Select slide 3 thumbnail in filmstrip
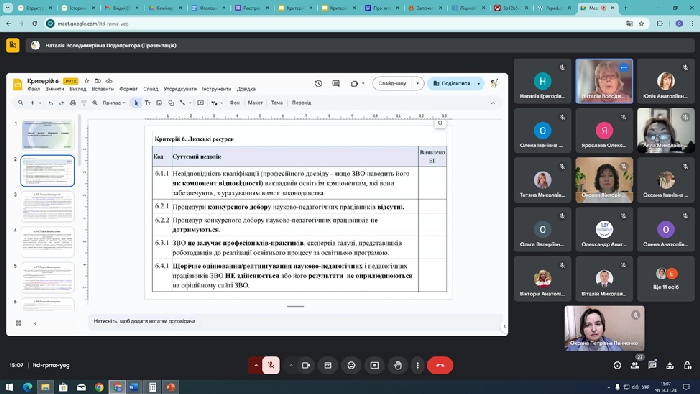Viewport: 700px width, 394px height. 47,207
